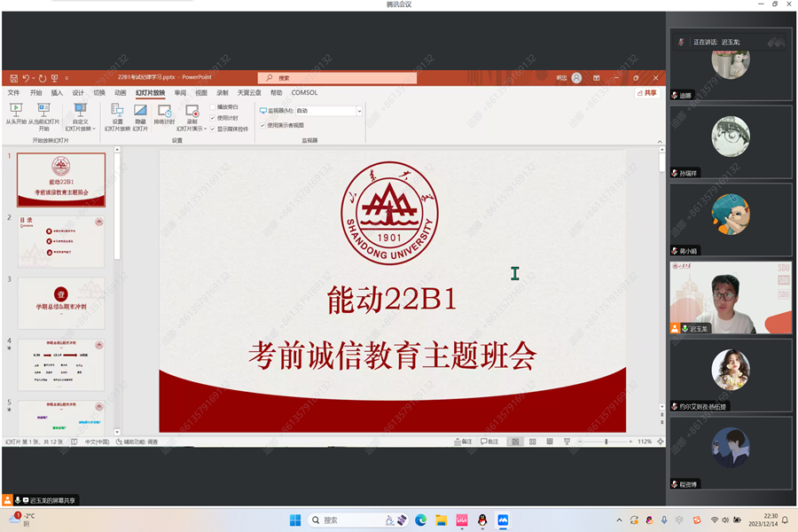Click the Save icon in PowerPoint title bar

coord(13,78)
